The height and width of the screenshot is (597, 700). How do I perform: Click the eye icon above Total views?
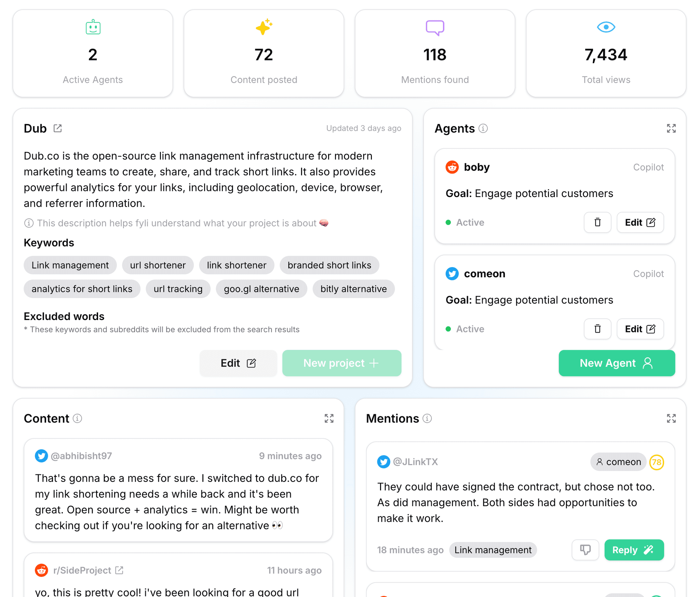point(606,27)
